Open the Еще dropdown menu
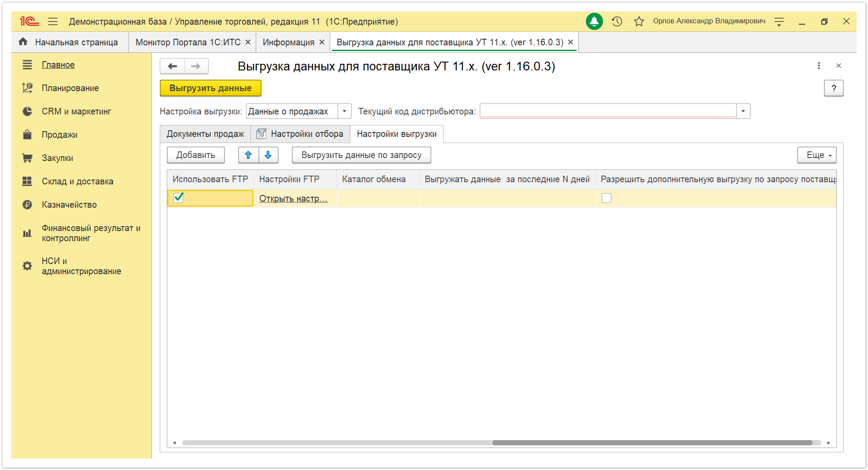Viewport: 868px width, 470px height. point(817,155)
